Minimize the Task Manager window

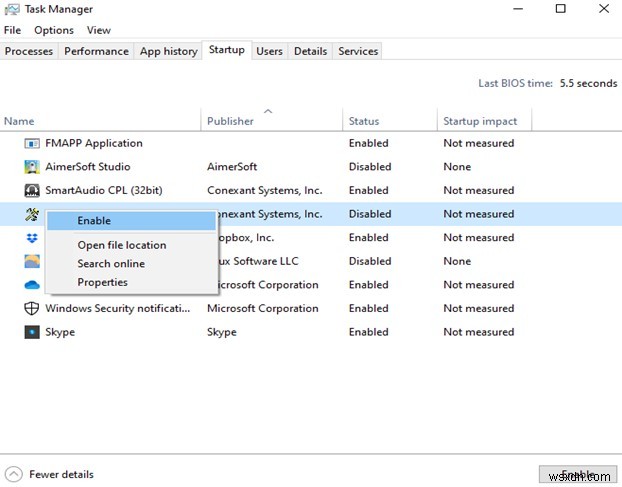tap(518, 9)
